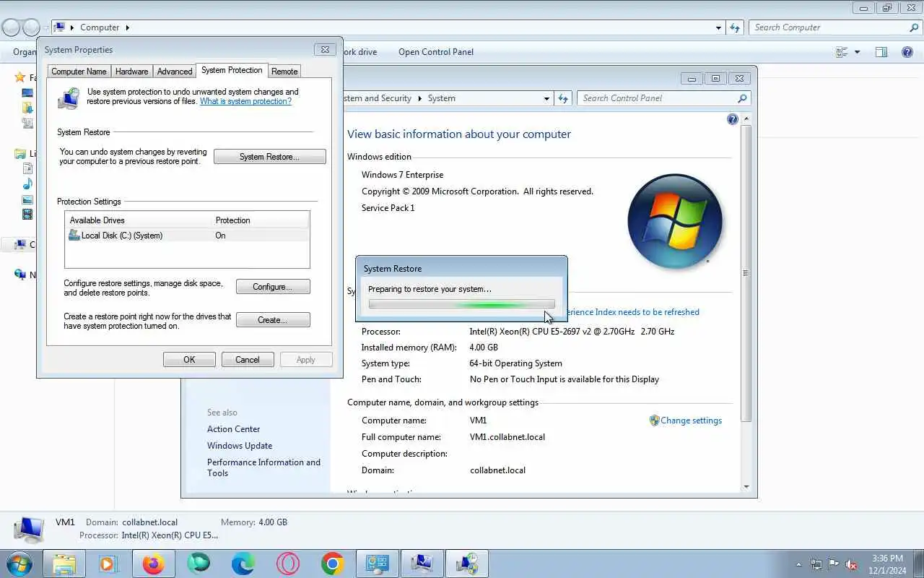This screenshot has width=924, height=578.
Task: Select the Recent Places icon under Favorites
Action: pyautogui.click(x=27, y=123)
